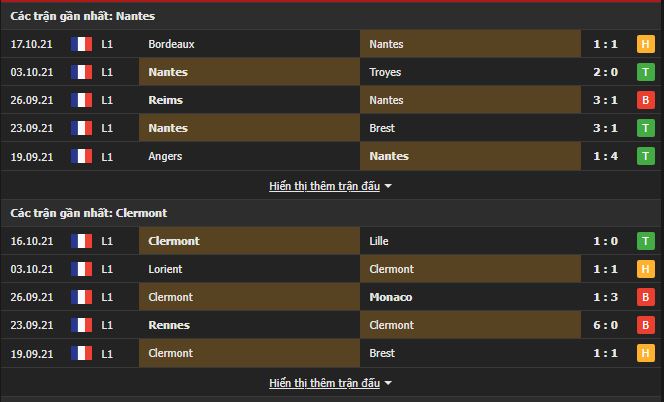Click the French flag beside Nantes–Troyes match
664x402 pixels.
(81, 72)
